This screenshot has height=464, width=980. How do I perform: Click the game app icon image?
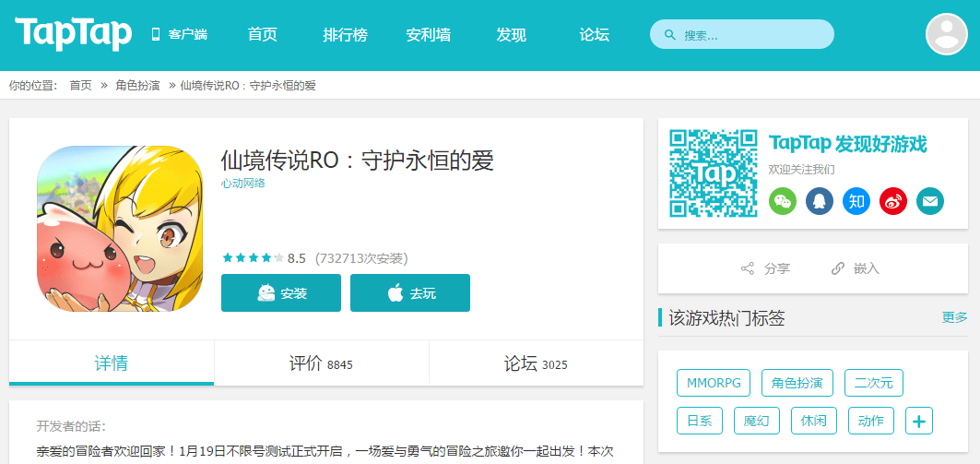coord(120,228)
